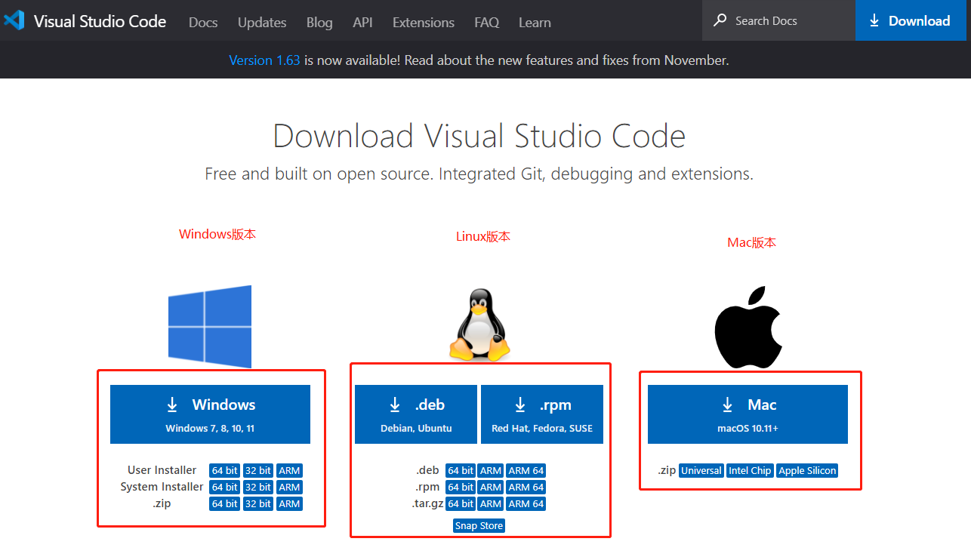Click the Mac macOS 10.11+ button
Viewport: 971px width, 560px height.
(748, 414)
